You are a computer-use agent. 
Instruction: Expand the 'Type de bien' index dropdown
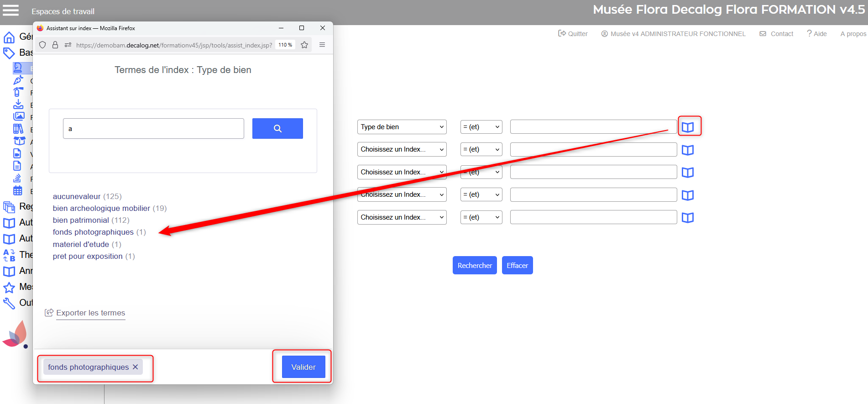pyautogui.click(x=402, y=127)
